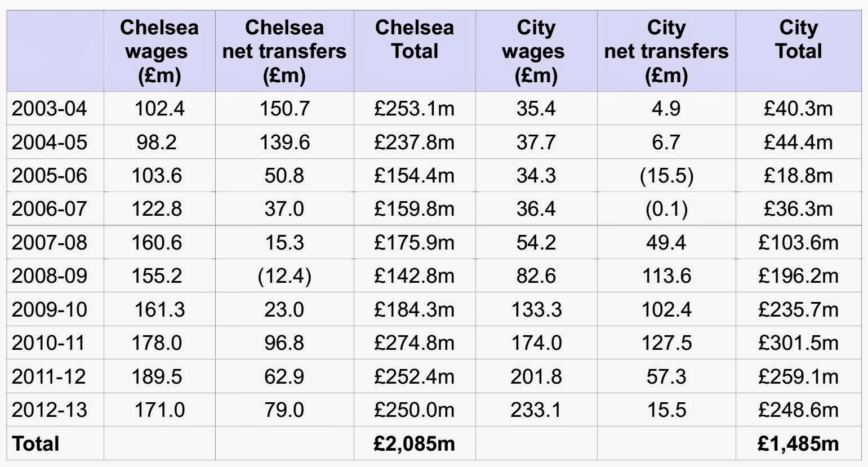This screenshot has height=467, width=868.
Task: Select the Chelsea Total column header
Action: (415, 39)
